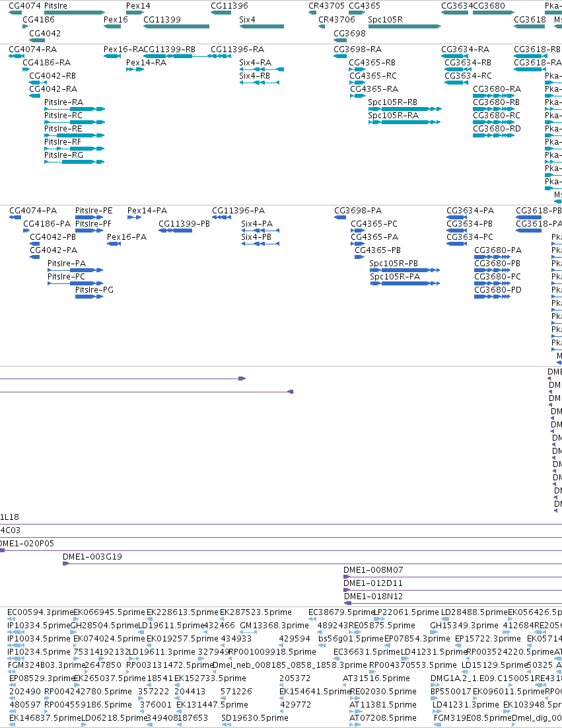Open EST AT31516.5prime
This screenshot has width=562, height=728.
pos(376,678)
